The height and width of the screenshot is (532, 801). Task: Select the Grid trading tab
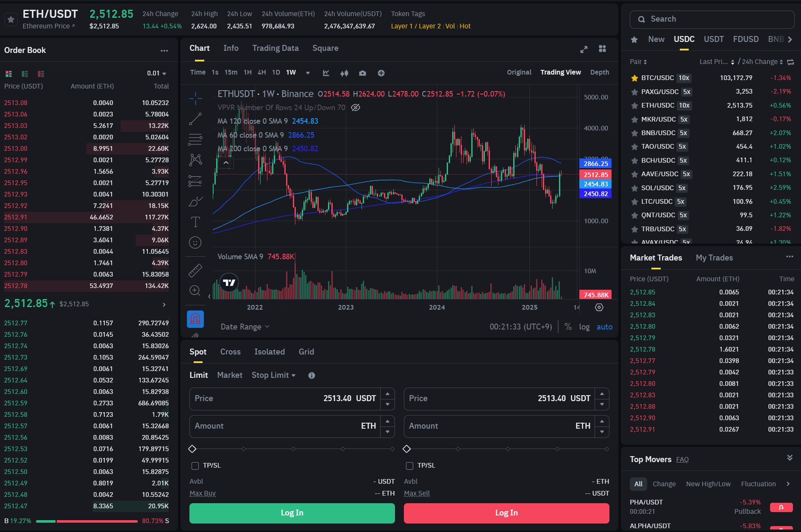pos(306,352)
